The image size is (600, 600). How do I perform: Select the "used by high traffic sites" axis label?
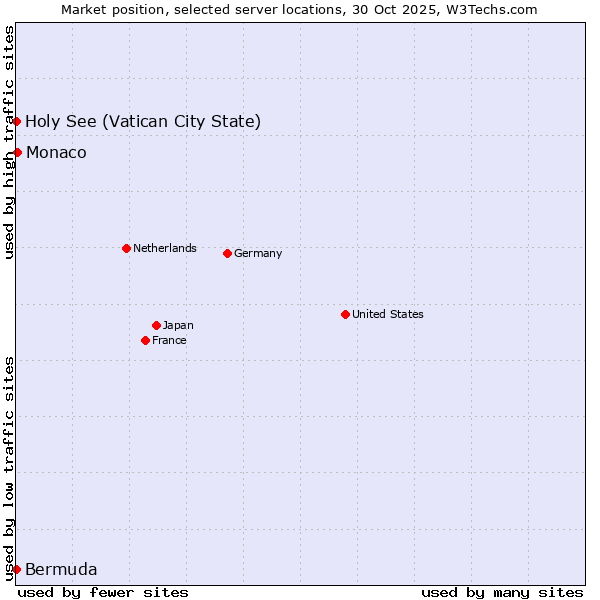tap(9, 142)
